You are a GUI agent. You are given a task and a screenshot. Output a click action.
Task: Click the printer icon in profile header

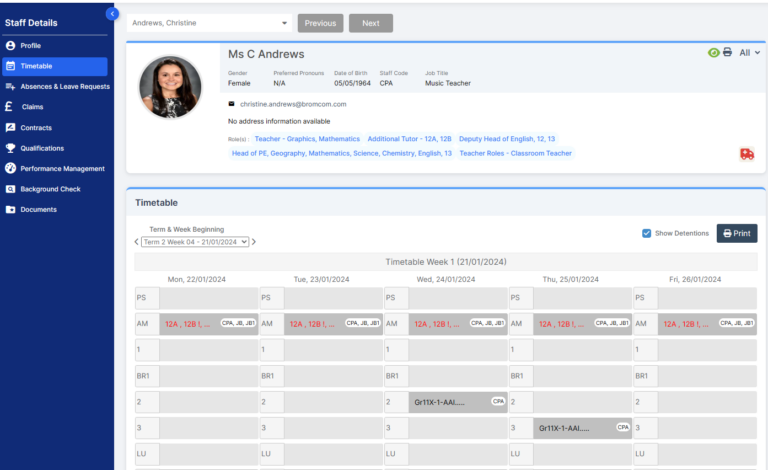(x=727, y=52)
